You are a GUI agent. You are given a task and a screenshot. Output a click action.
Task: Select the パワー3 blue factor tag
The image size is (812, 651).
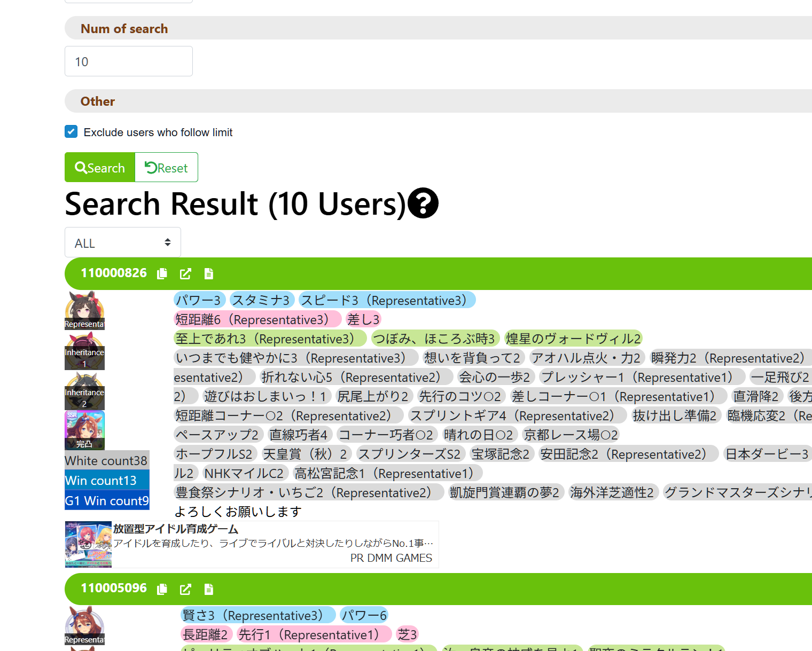[x=200, y=300]
